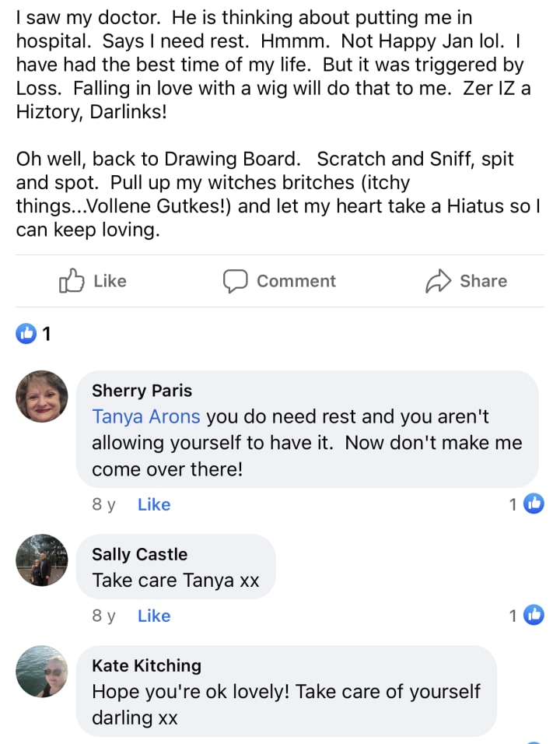Open Kate Kitching's profile picture
The height and width of the screenshot is (744, 560).
coord(42,672)
